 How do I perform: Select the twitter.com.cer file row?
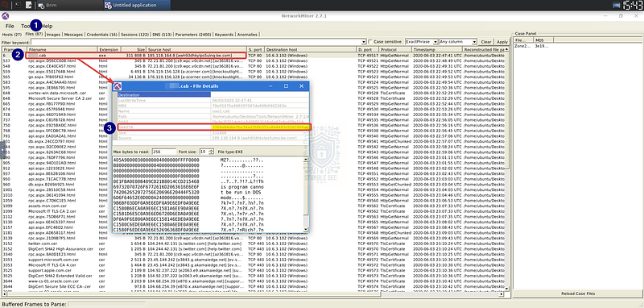(254, 243)
